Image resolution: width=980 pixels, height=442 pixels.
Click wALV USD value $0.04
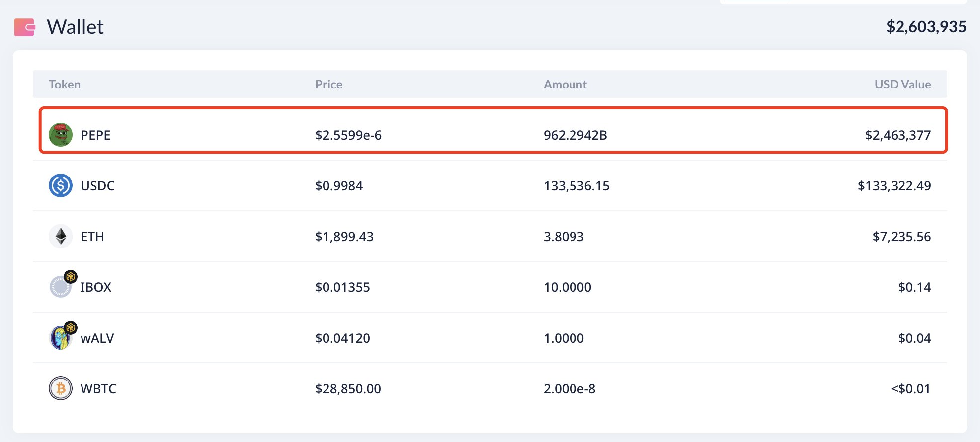[914, 338]
